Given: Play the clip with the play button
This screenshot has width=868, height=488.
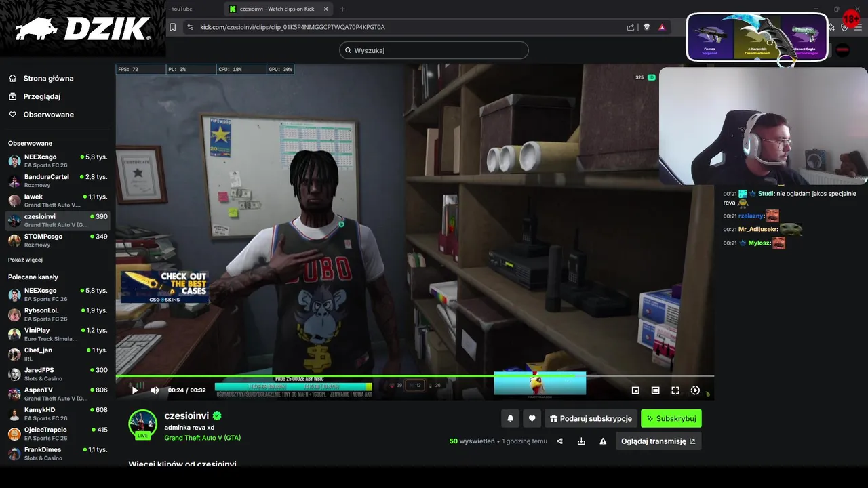Looking at the screenshot, I should pyautogui.click(x=135, y=390).
